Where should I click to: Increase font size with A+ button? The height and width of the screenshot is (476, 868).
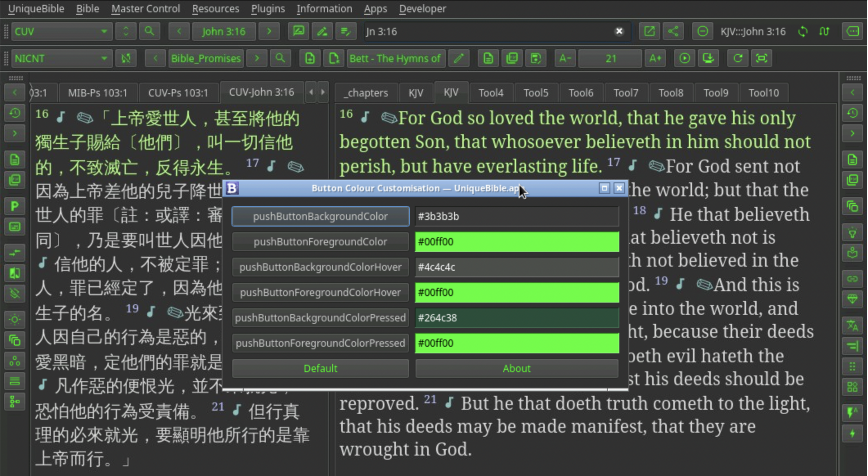click(655, 58)
